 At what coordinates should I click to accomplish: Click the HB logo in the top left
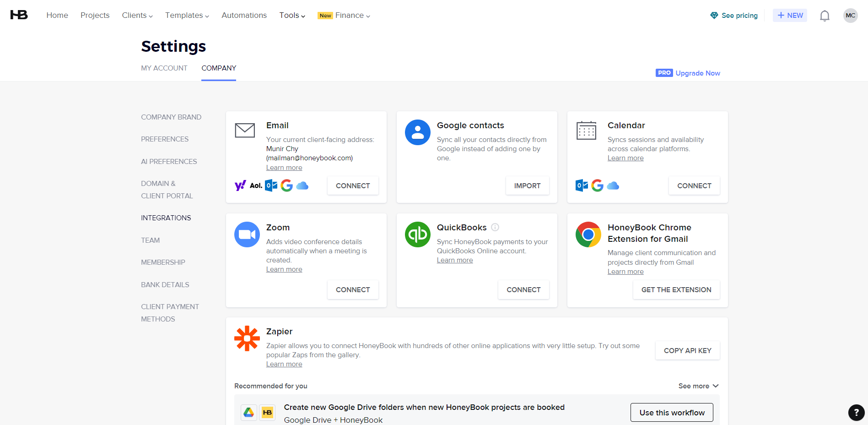pyautogui.click(x=18, y=15)
